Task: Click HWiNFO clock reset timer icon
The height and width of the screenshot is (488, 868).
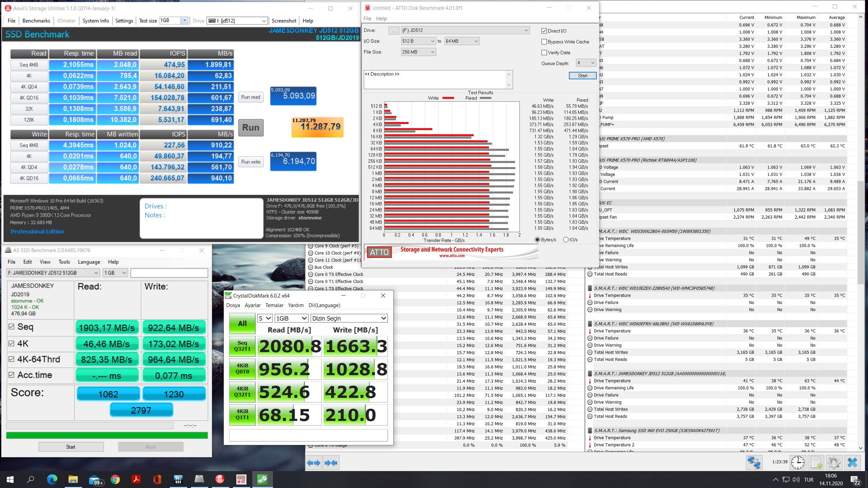Action: click(x=798, y=463)
